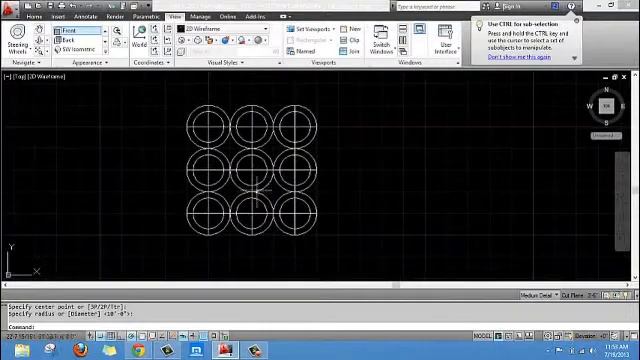Open File Explorer from the taskbar

pyautogui.click(x=22, y=350)
